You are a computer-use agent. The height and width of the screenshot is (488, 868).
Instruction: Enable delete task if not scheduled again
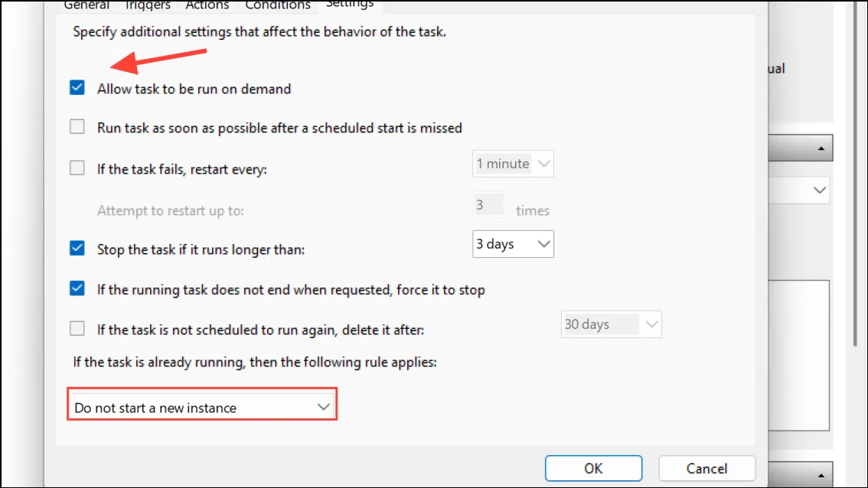(77, 329)
